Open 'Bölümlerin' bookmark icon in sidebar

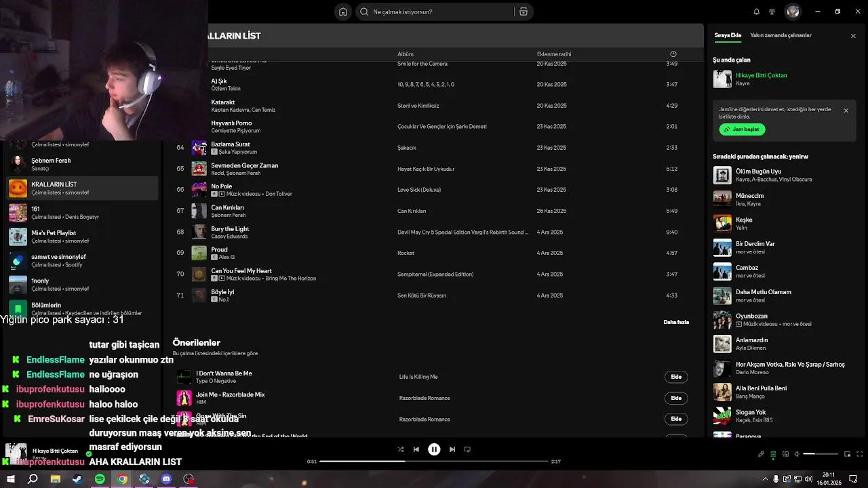tap(18, 308)
